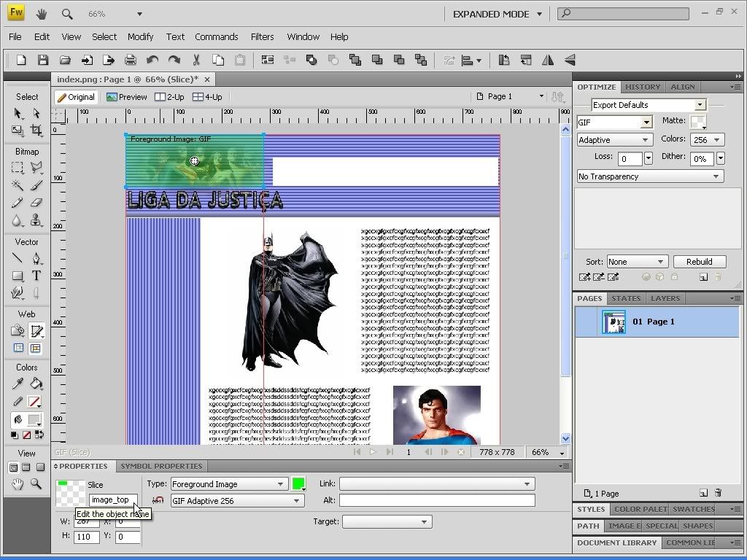Viewport: 747px width, 560px height.
Task: Click the slice overlay color swatch
Action: [298, 484]
